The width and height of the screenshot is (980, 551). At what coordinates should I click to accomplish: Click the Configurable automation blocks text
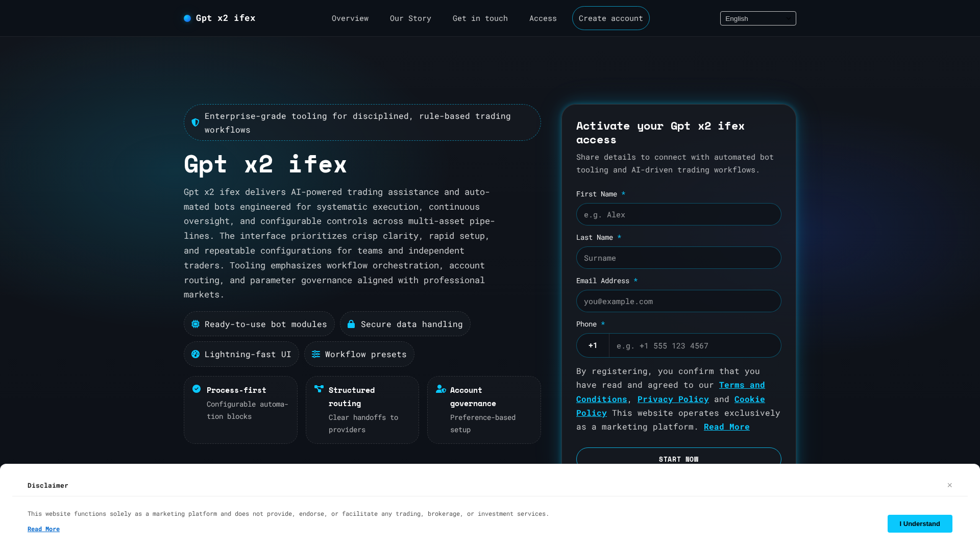[248, 410]
